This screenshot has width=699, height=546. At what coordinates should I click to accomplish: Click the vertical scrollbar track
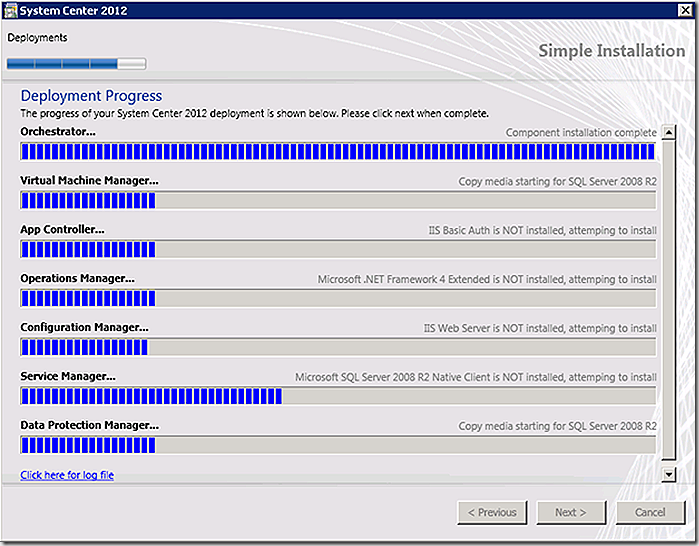[669, 300]
